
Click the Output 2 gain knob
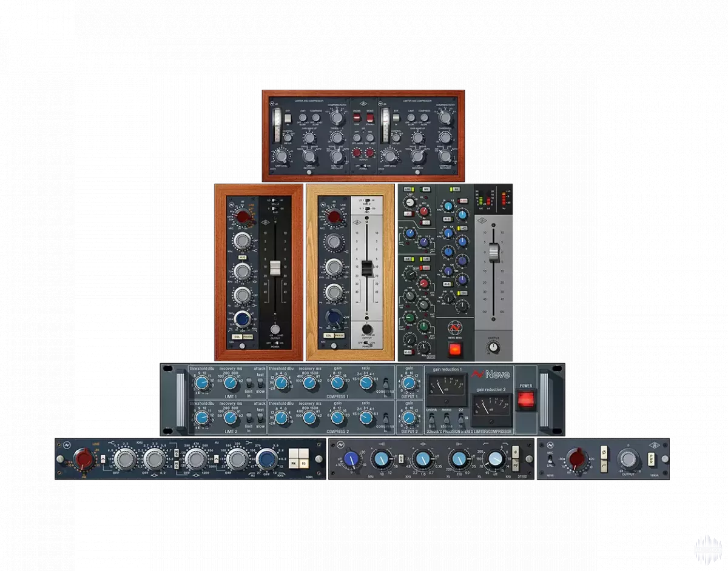click(409, 418)
